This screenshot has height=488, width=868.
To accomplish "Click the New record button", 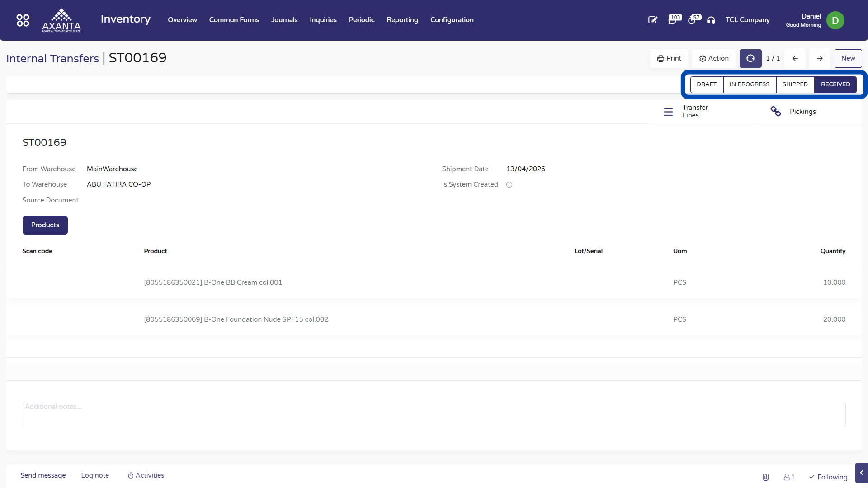I will tap(848, 58).
